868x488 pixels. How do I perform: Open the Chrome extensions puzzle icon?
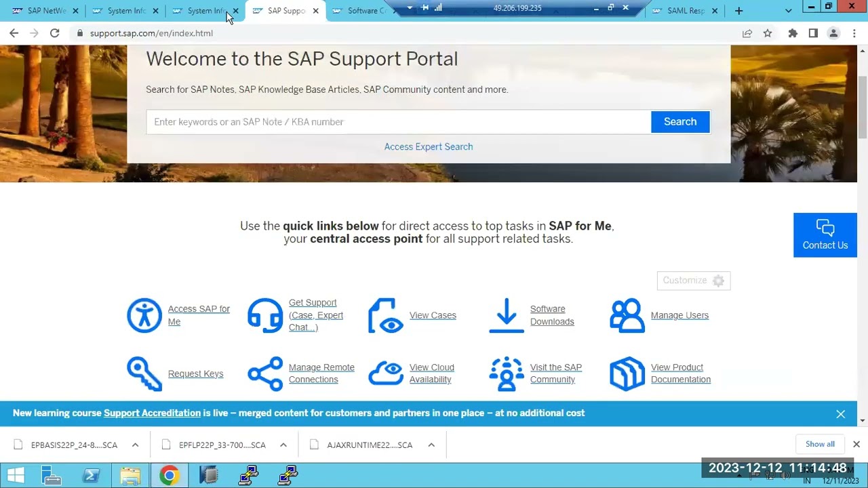tap(793, 33)
